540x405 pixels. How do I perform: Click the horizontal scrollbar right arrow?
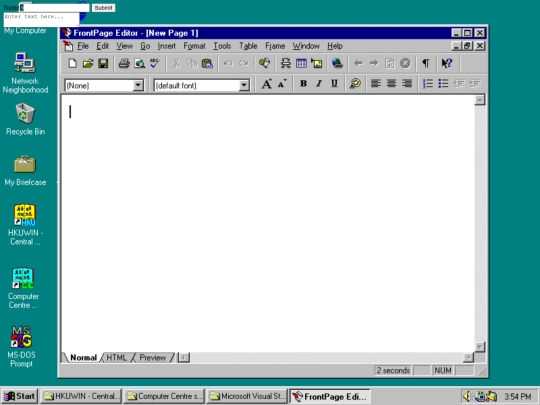(x=468, y=357)
